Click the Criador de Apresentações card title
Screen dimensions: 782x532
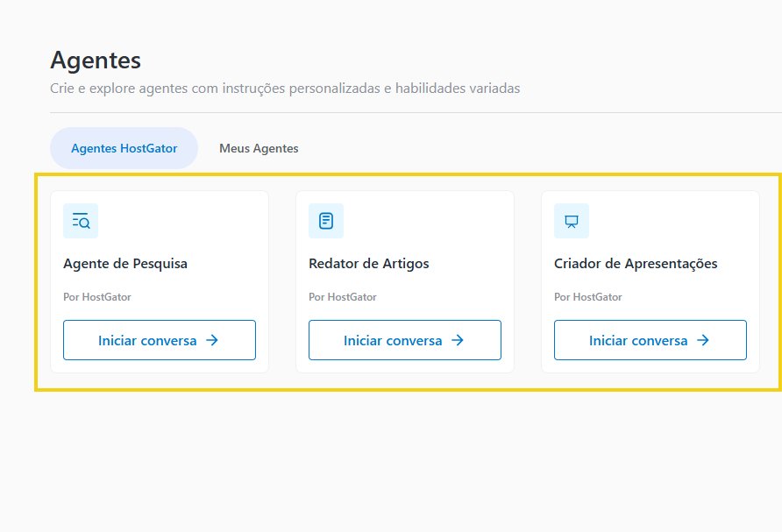[x=636, y=263]
